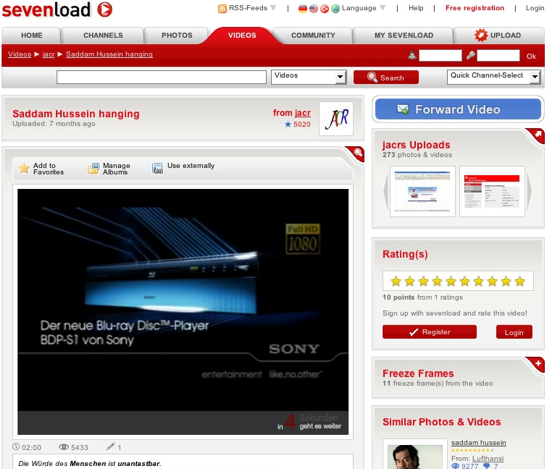Open the MY SEVENLOAD tab

pos(403,35)
